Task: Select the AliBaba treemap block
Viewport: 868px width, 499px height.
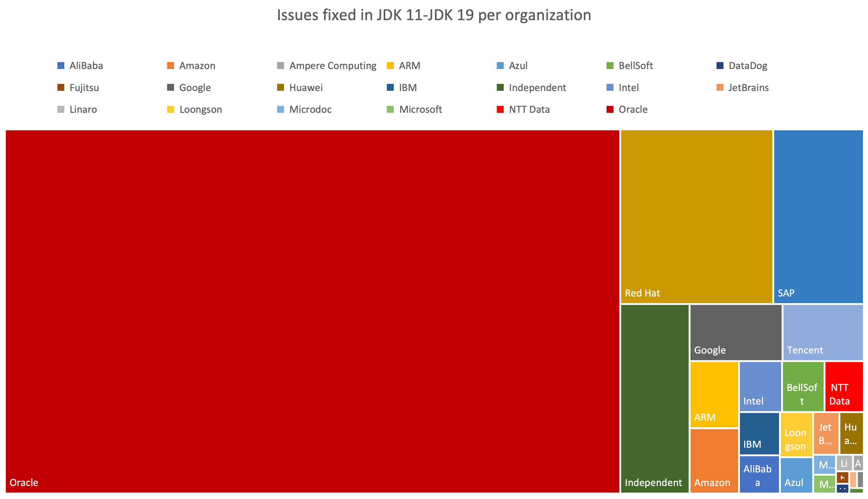Action: [759, 474]
